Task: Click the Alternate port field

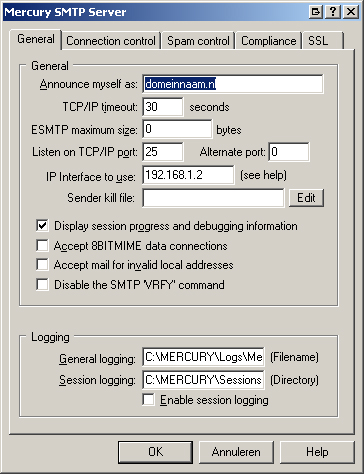Action: tap(289, 152)
